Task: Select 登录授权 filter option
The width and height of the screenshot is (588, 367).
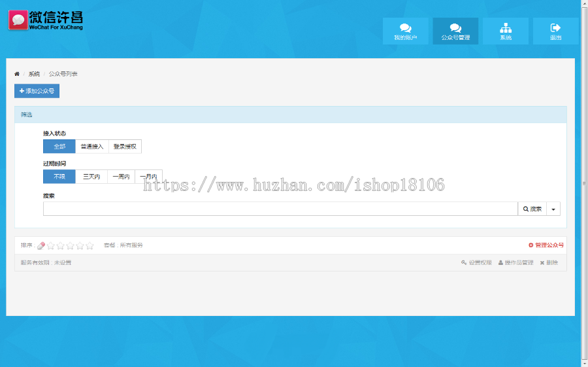Action: coord(125,147)
